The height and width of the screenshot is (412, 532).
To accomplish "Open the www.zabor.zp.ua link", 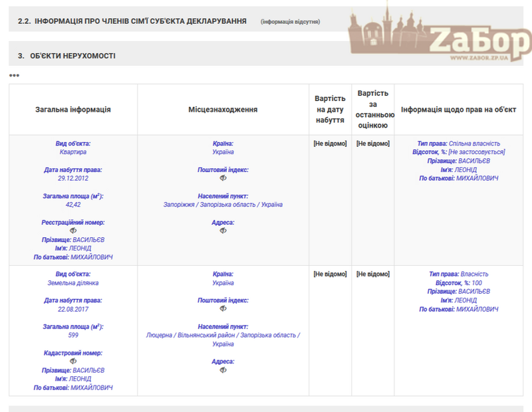I will [479, 58].
